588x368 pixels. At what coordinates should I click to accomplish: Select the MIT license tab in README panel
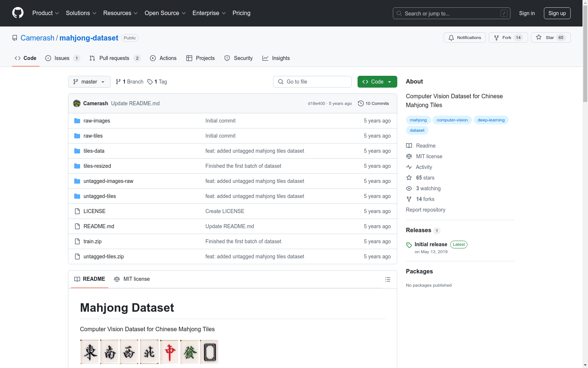tap(132, 279)
